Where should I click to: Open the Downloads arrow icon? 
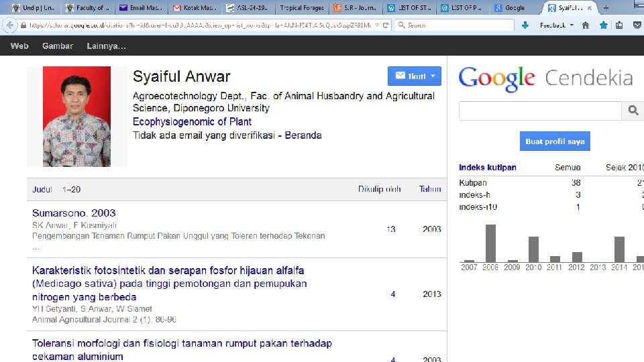pos(525,25)
